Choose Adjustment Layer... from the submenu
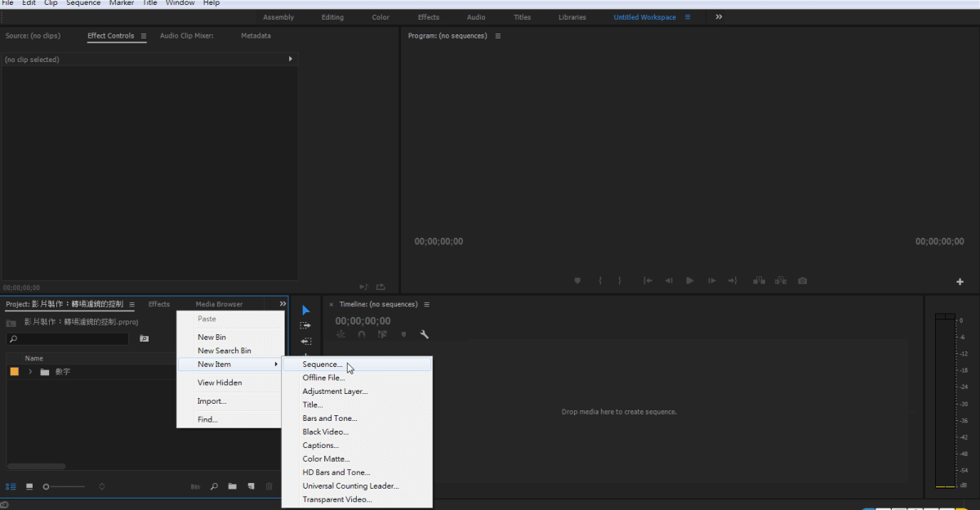 (x=357, y=391)
